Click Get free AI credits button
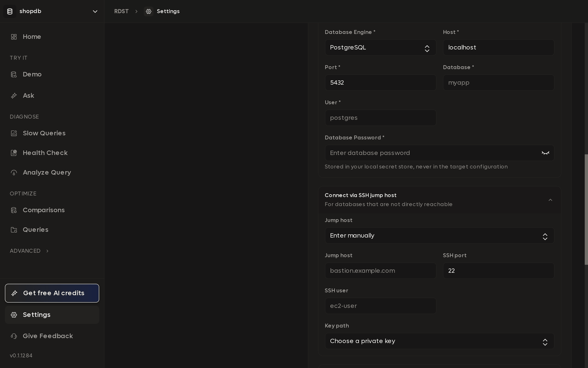The width and height of the screenshot is (588, 368). 52,293
